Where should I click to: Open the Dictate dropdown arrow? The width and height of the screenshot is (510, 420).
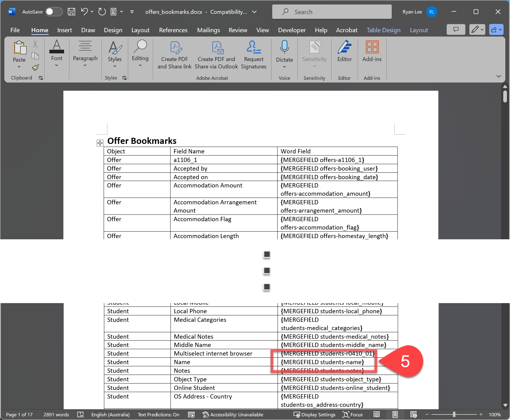pyautogui.click(x=284, y=67)
